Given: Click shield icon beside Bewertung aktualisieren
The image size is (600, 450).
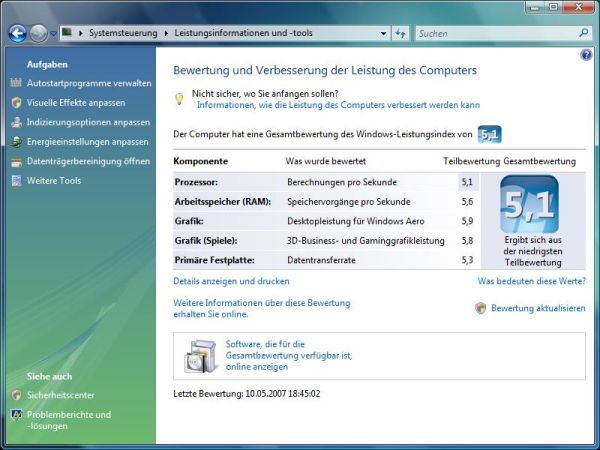Looking at the screenshot, I should [480, 308].
